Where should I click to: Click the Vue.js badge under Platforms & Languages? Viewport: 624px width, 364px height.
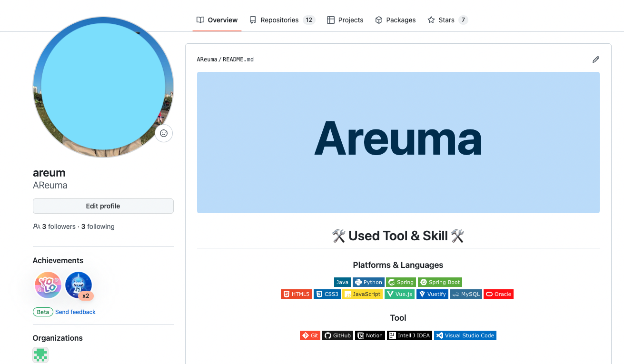(x=399, y=294)
